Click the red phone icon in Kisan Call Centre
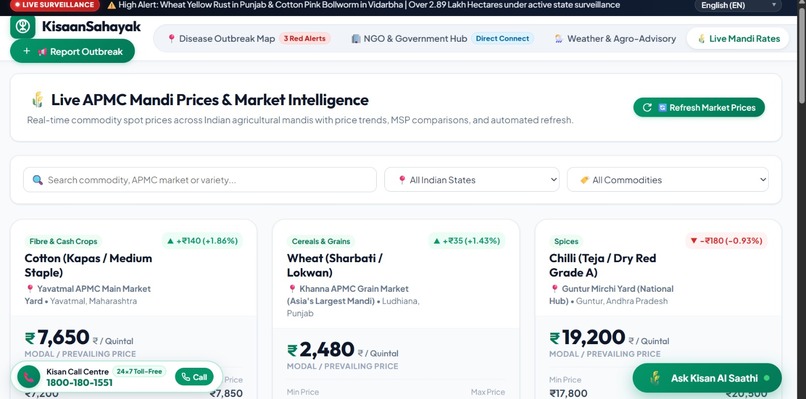 pos(28,377)
